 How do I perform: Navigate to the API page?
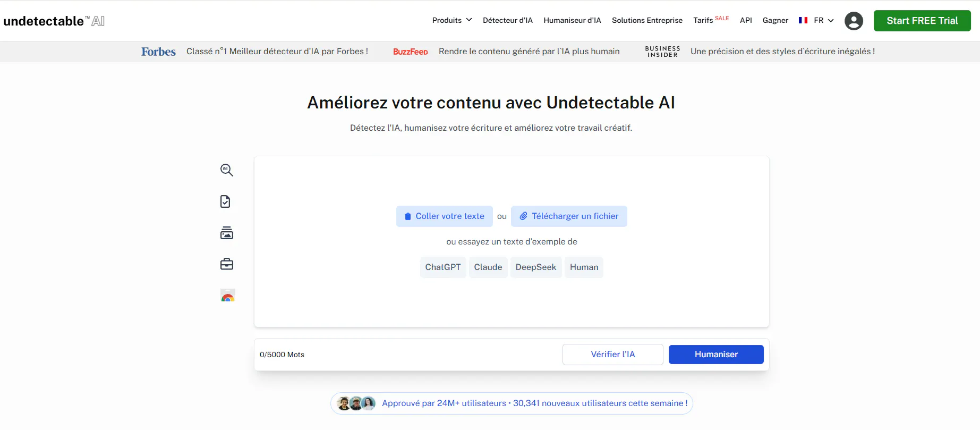click(x=746, y=20)
